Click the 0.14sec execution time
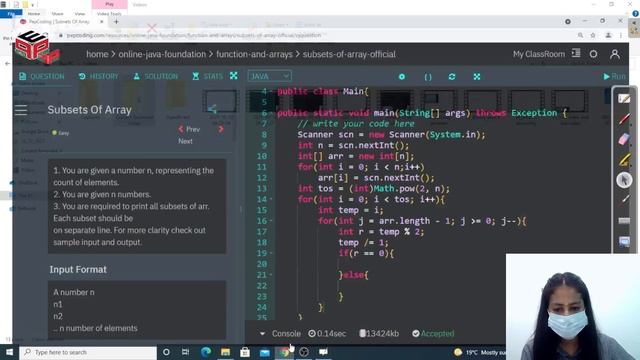The image size is (640, 360). 327,333
